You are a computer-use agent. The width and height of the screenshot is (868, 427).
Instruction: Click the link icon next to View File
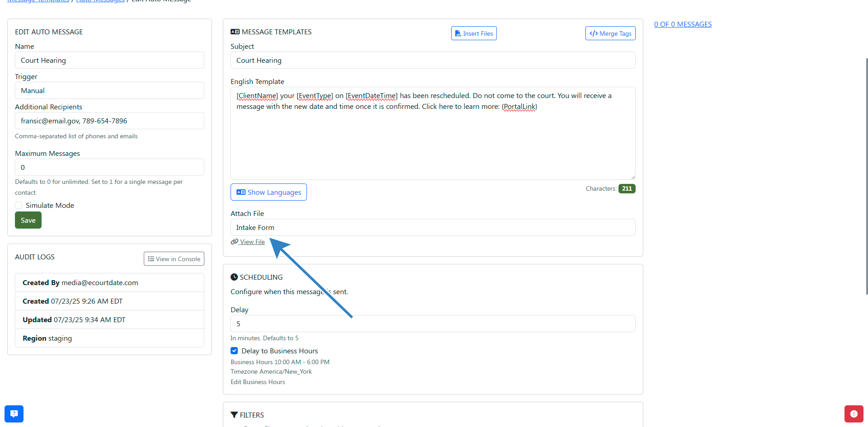pyautogui.click(x=235, y=242)
